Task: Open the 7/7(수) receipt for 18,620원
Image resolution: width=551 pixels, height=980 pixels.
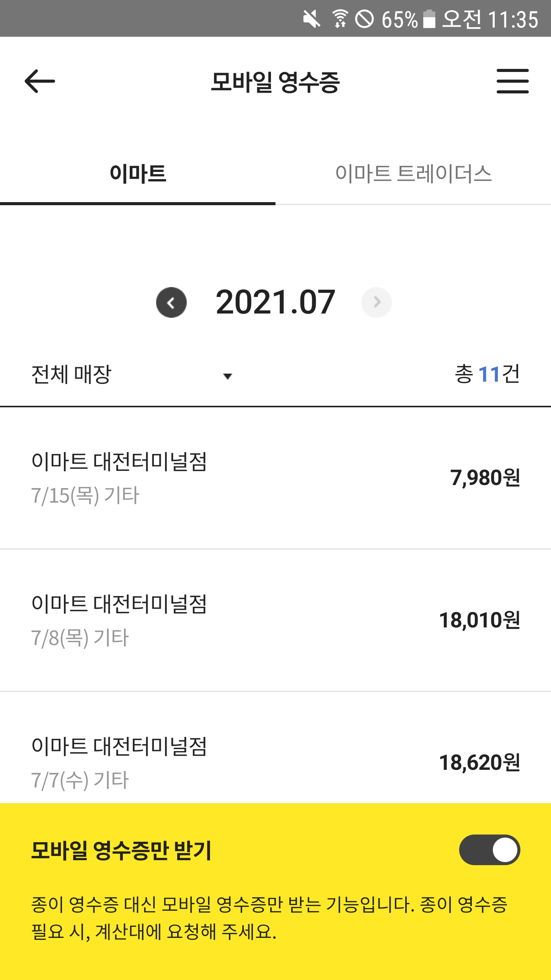Action: pyautogui.click(x=275, y=762)
